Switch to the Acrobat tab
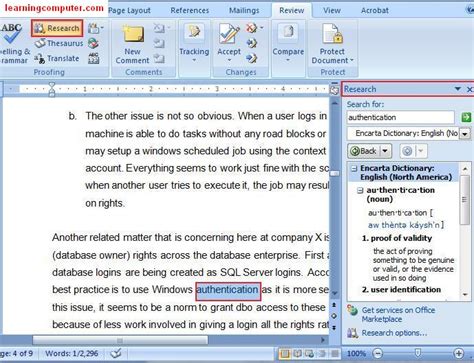Screen dimensions: 474x363 [375, 10]
